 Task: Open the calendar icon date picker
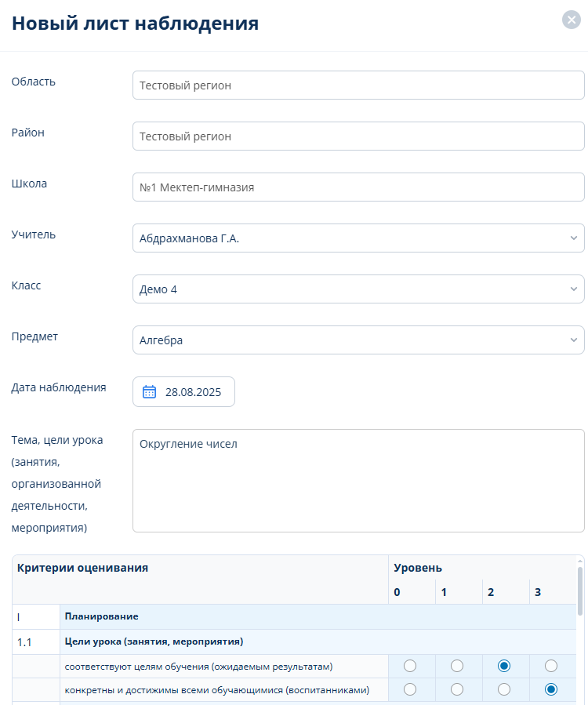150,392
